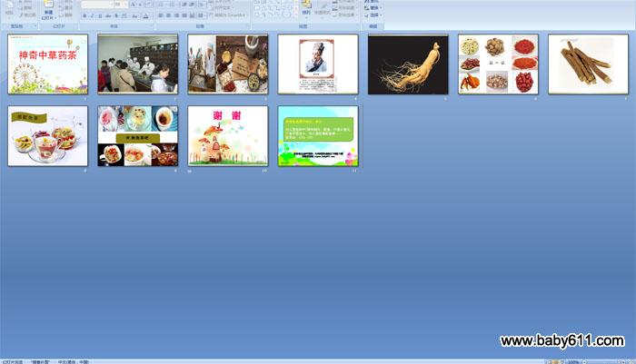The width and height of the screenshot is (636, 364).
Task: Select the six-herb ingredients grid slide
Action: pyautogui.click(x=498, y=64)
